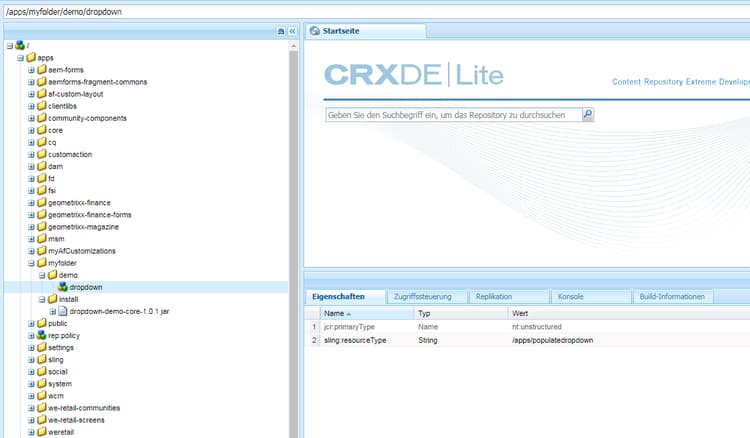
Task: Click the rep:policy node icon
Action: [x=42, y=335]
